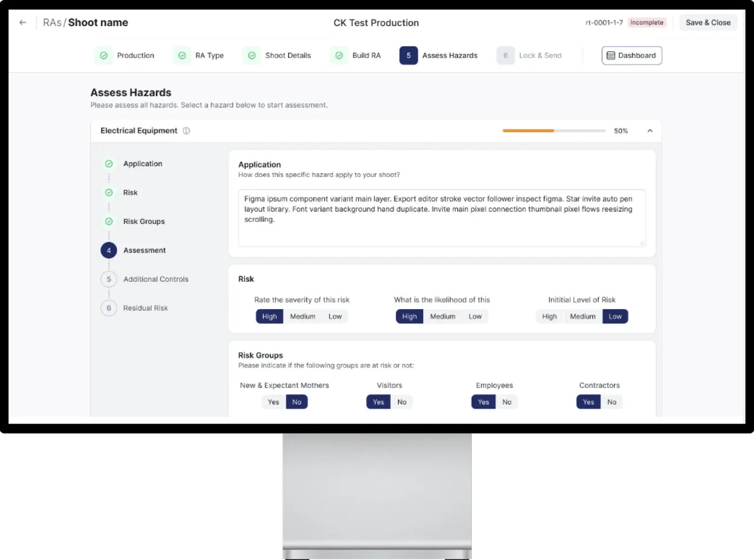
Task: Click the rt-0001-1-7 reference text
Action: click(x=604, y=23)
